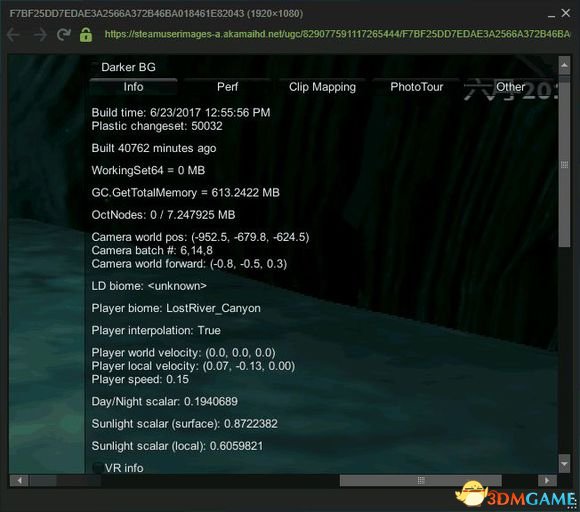Click the scroll up arrow button

[x=564, y=66]
